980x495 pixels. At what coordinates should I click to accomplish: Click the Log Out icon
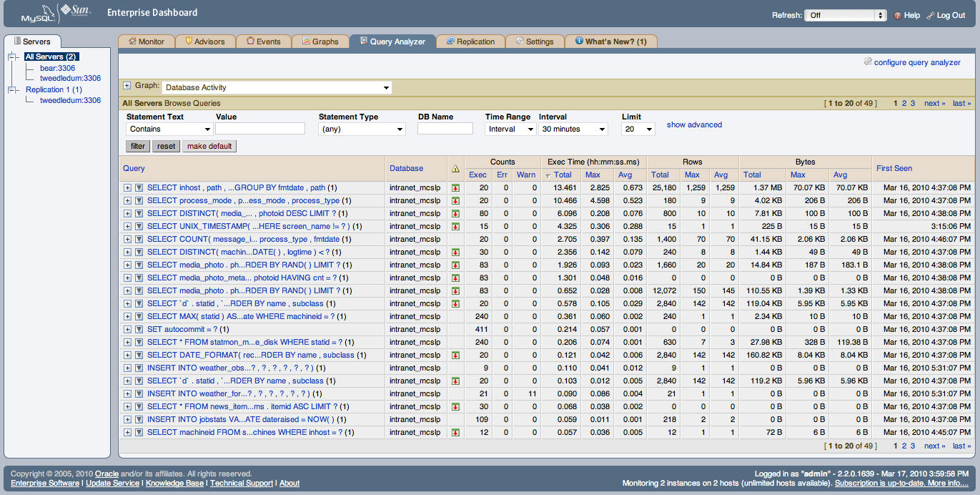click(930, 15)
